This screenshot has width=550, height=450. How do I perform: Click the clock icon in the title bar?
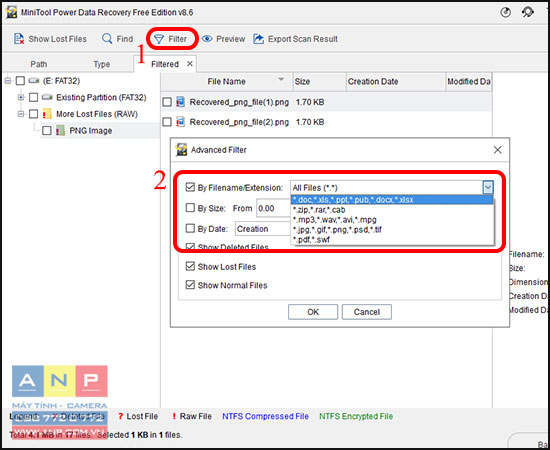[x=505, y=13]
